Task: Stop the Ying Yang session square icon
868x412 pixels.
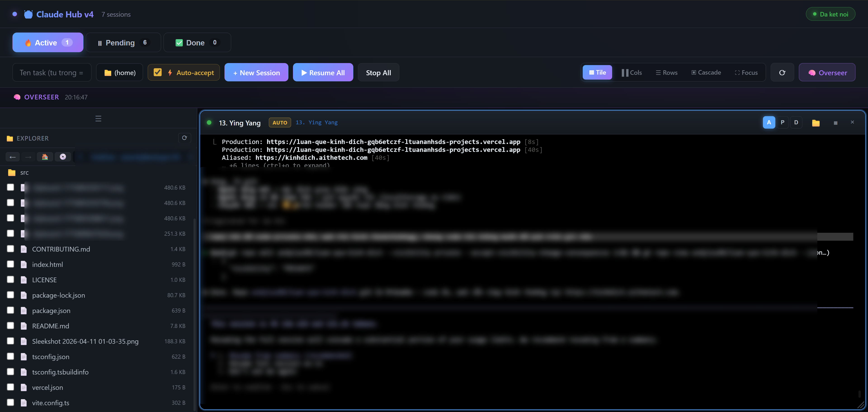Action: pyautogui.click(x=835, y=123)
